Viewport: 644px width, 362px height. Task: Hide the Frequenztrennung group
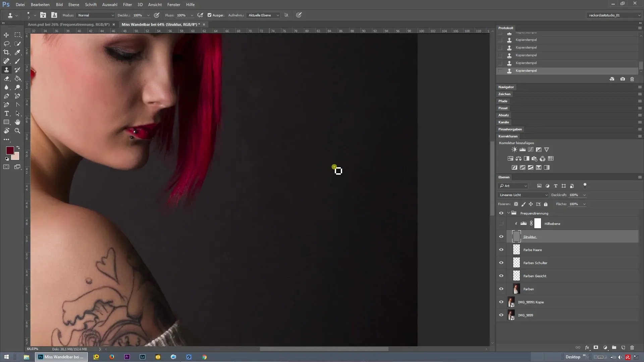tap(501, 213)
